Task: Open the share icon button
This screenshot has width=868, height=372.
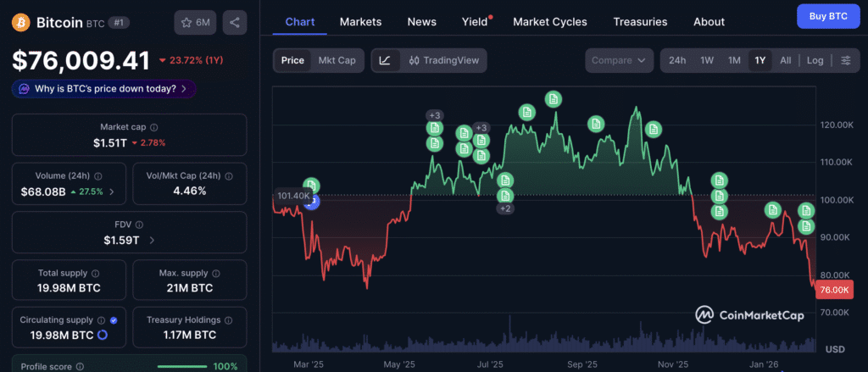Action: [x=235, y=22]
